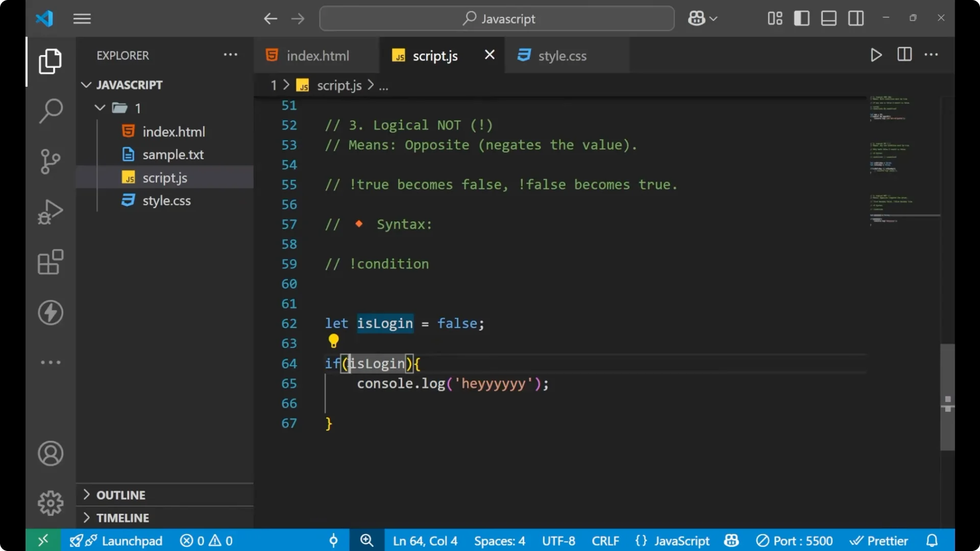This screenshot has width=980, height=551.
Task: Click the lightbulb quick fix on line 63
Action: pyautogui.click(x=334, y=341)
